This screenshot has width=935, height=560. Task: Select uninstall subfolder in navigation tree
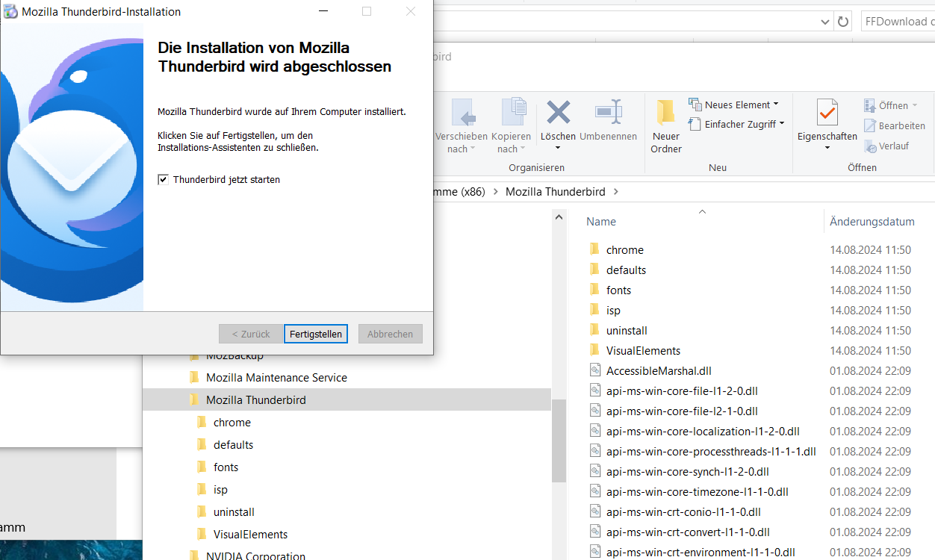[234, 512]
